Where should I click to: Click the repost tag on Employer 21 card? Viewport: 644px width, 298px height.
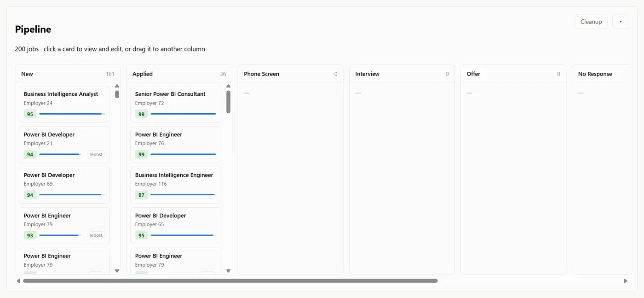pos(96,155)
